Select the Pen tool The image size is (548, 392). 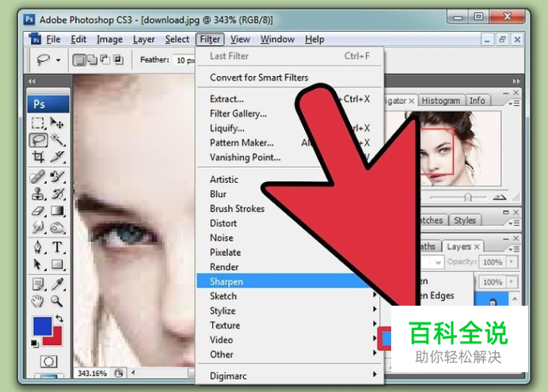coord(38,247)
